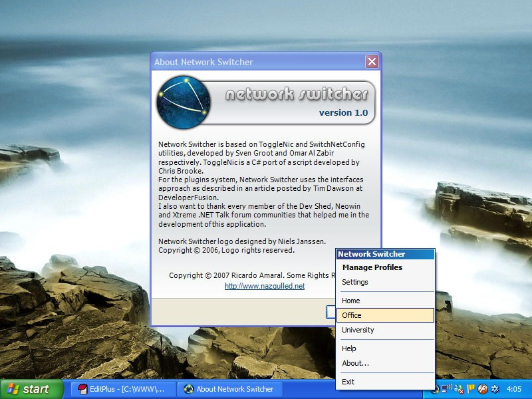Click the 'Network Switcher' menu header
The image size is (532, 399).
pos(385,254)
